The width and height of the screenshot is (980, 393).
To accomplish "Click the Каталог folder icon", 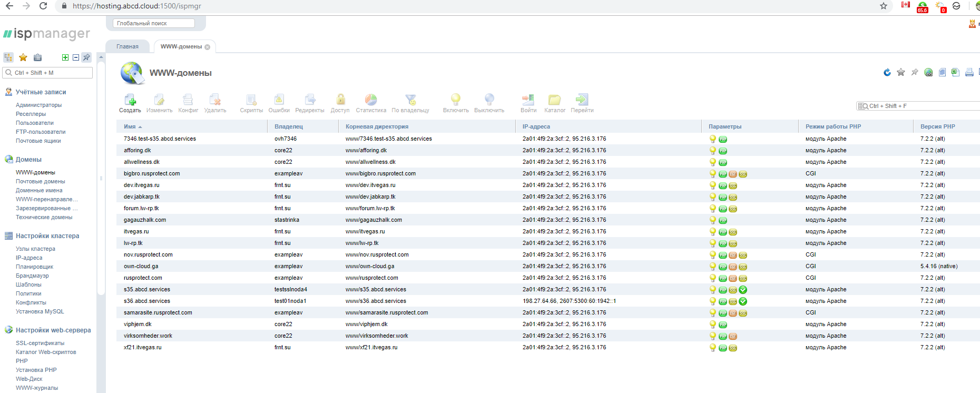I will click(554, 100).
